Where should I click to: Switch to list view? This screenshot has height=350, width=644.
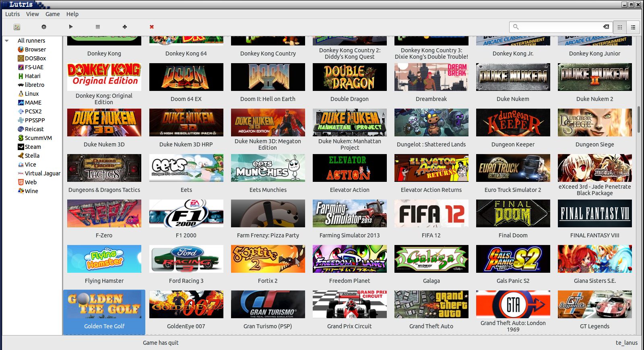click(x=633, y=27)
